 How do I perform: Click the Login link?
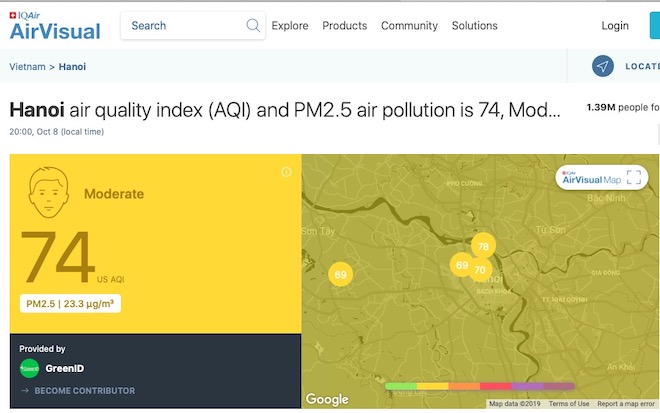point(615,26)
